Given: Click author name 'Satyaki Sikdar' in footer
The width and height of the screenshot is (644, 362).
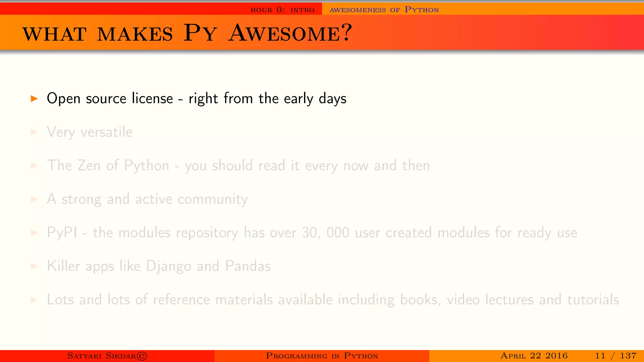Looking at the screenshot, I should 107,356.
